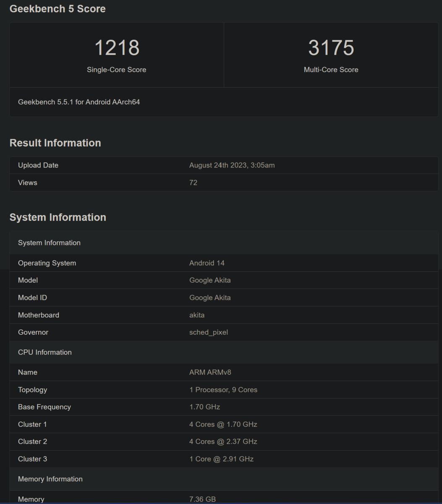Click the Single-Core Score label
Image resolution: width=442 pixels, height=504 pixels.
(x=117, y=70)
